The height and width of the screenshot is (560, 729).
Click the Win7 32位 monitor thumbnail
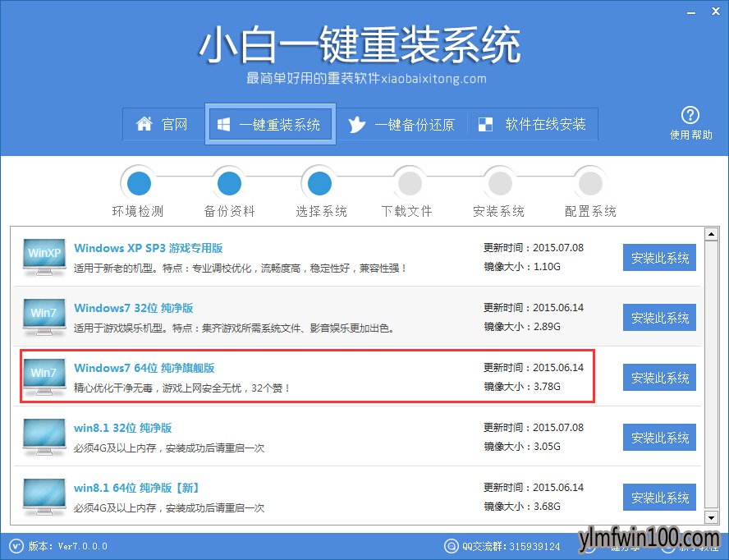coord(44,317)
